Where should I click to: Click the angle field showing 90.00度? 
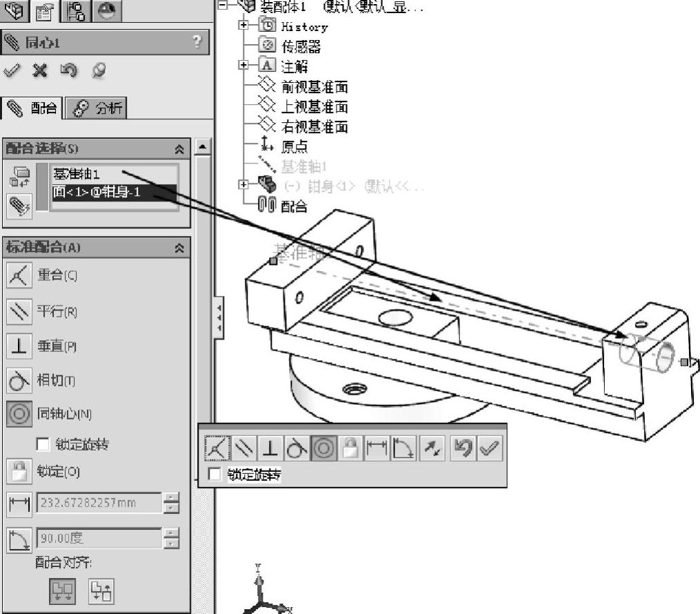pyautogui.click(x=99, y=538)
